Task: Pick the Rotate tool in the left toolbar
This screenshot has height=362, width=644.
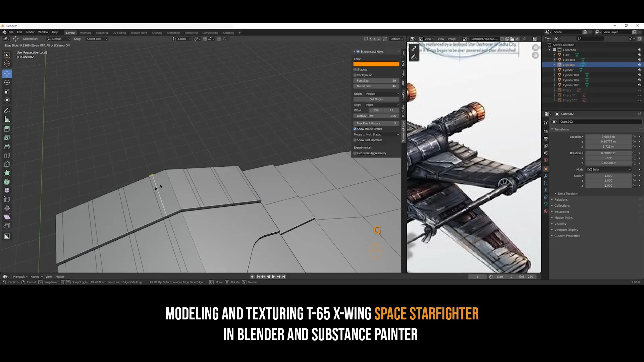Action: pos(7,82)
